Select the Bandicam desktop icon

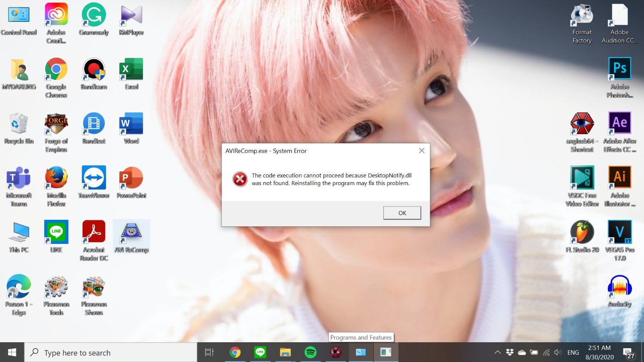pos(94,74)
